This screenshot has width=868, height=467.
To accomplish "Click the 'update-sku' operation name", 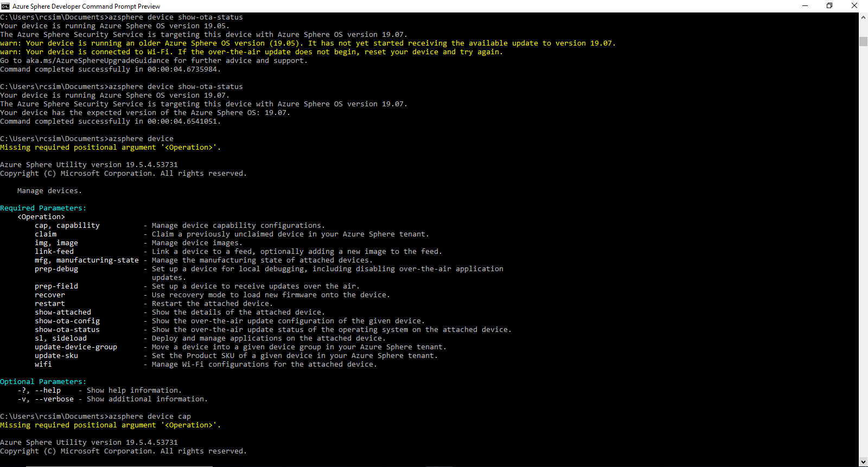I will 56,356.
